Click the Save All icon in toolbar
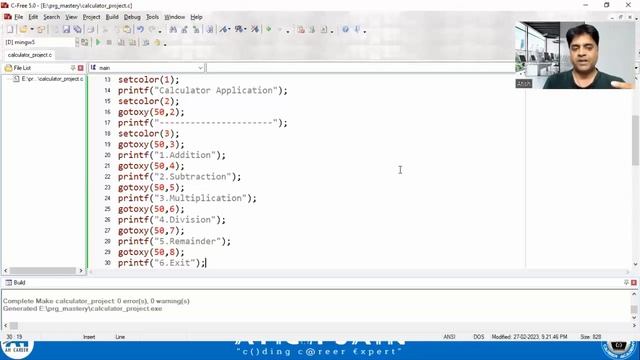The image size is (640, 360). tap(78, 29)
